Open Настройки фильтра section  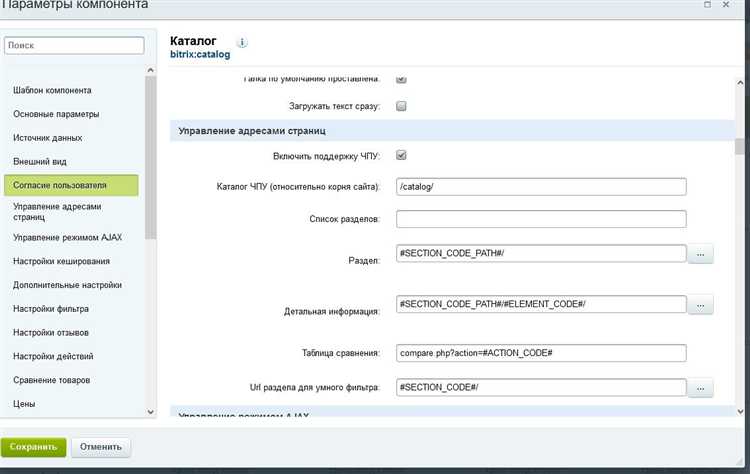[x=51, y=309]
